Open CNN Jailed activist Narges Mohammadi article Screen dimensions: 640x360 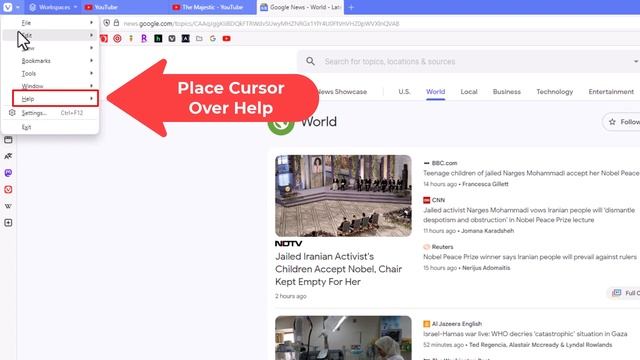tap(529, 215)
